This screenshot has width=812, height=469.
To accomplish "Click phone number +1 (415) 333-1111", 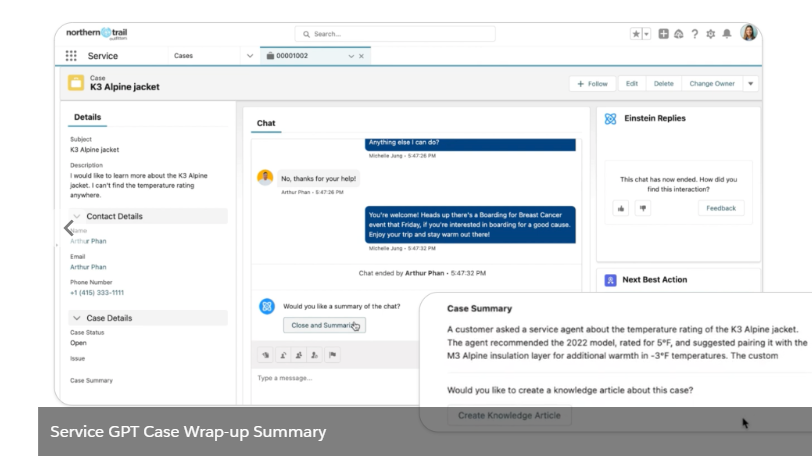I will pos(97,293).
